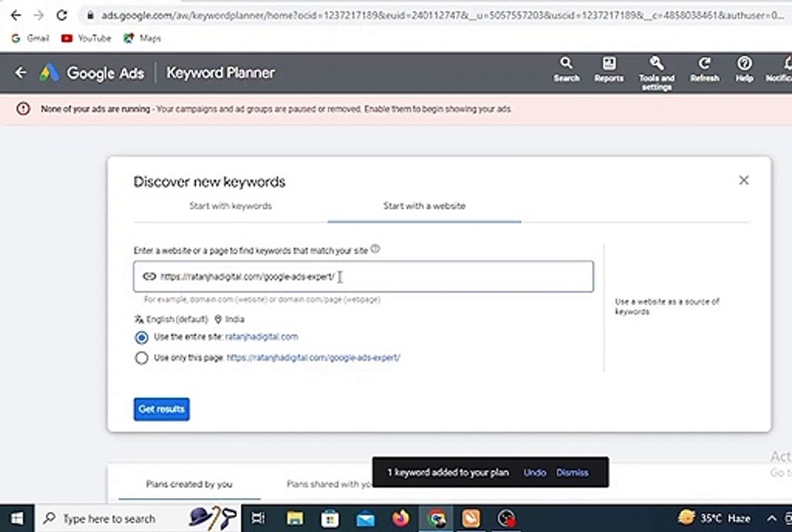Select Start with a website tab
This screenshot has width=792, height=532.
pyautogui.click(x=424, y=206)
